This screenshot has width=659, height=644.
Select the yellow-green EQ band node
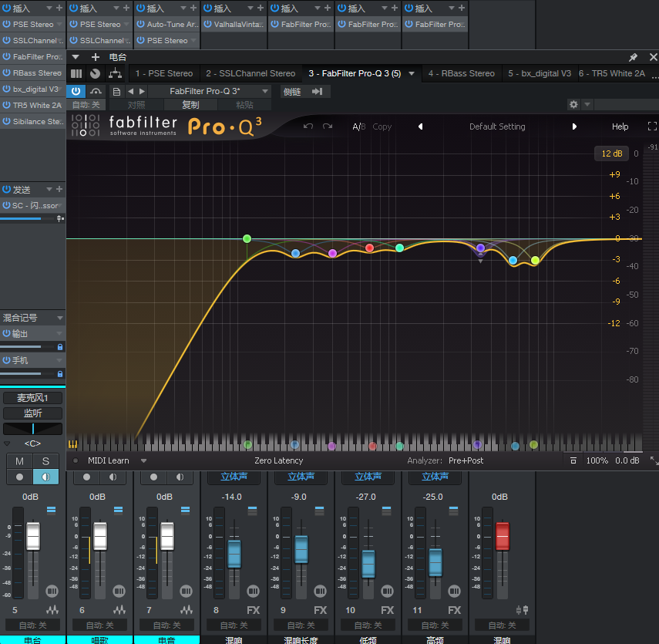point(535,261)
